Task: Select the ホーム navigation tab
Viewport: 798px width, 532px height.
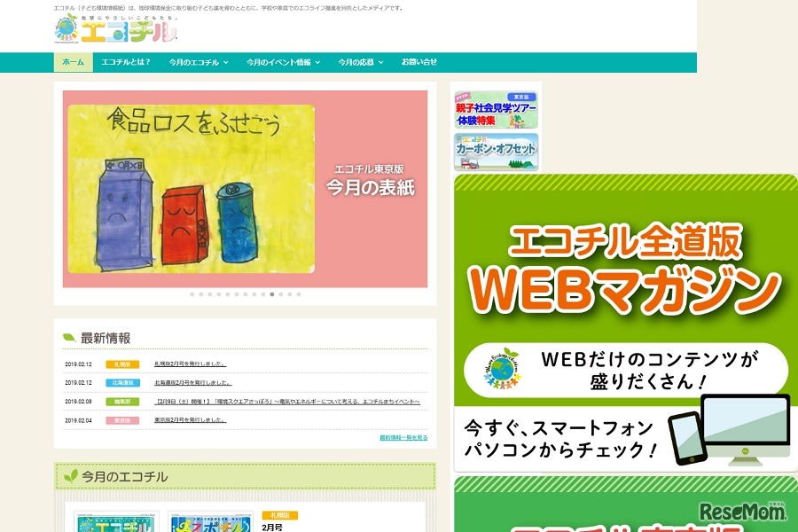Action: 73,62
